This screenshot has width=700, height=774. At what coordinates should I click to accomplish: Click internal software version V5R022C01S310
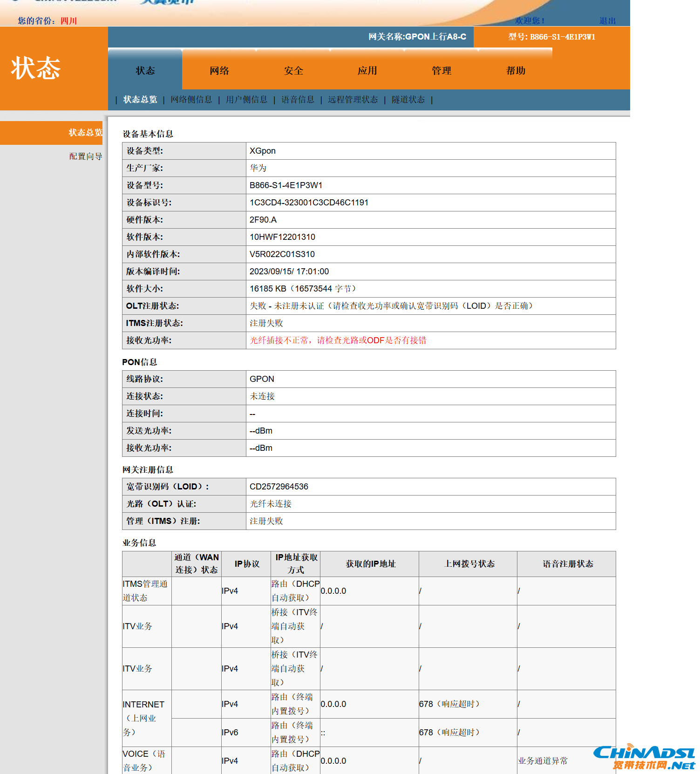click(x=282, y=254)
